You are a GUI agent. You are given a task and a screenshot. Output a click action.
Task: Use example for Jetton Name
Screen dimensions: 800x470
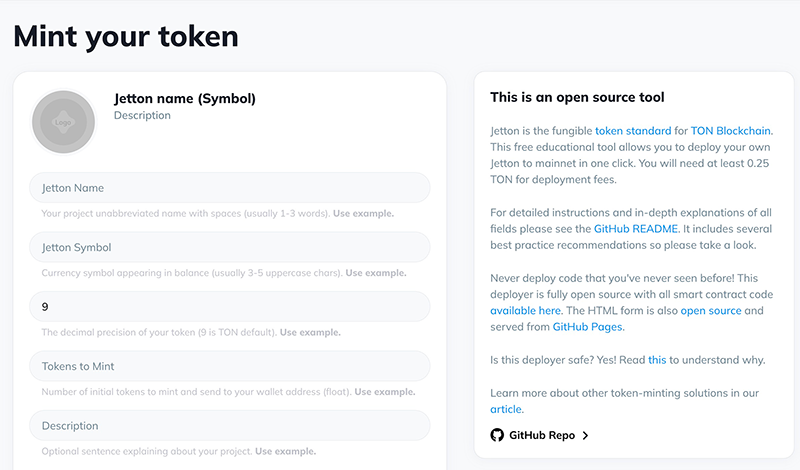[x=363, y=213]
